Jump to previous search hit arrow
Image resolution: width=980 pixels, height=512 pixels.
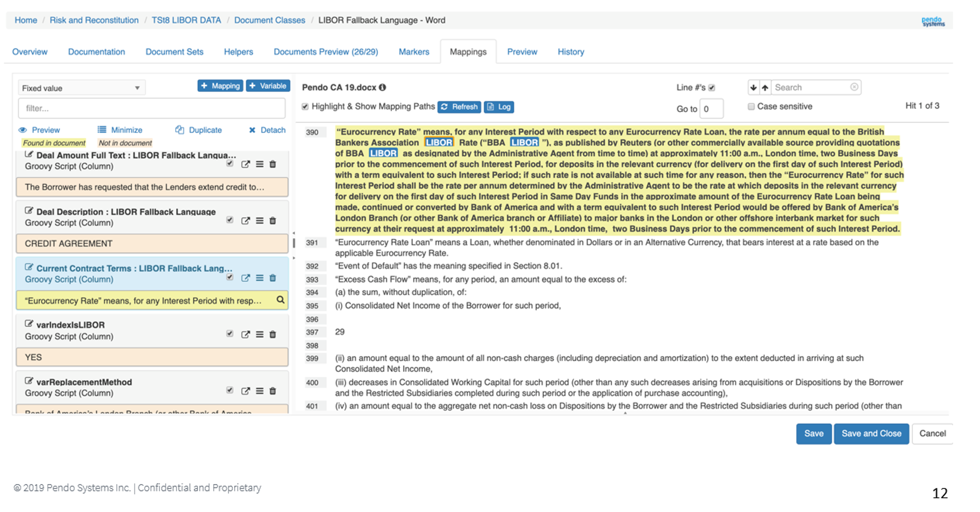pyautogui.click(x=765, y=88)
